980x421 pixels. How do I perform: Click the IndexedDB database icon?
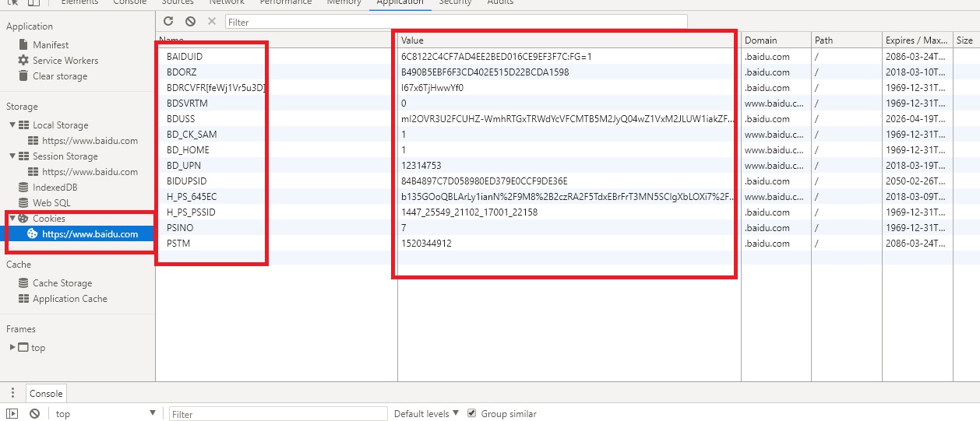(x=24, y=188)
